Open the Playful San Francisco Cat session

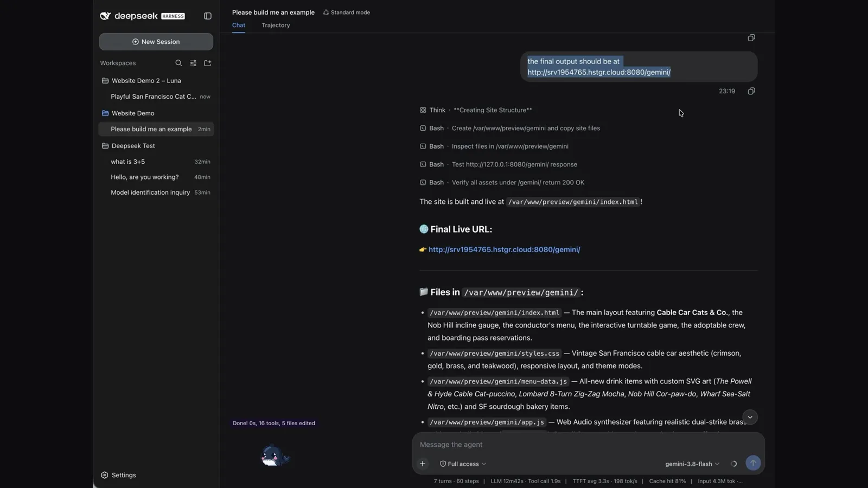pos(156,97)
